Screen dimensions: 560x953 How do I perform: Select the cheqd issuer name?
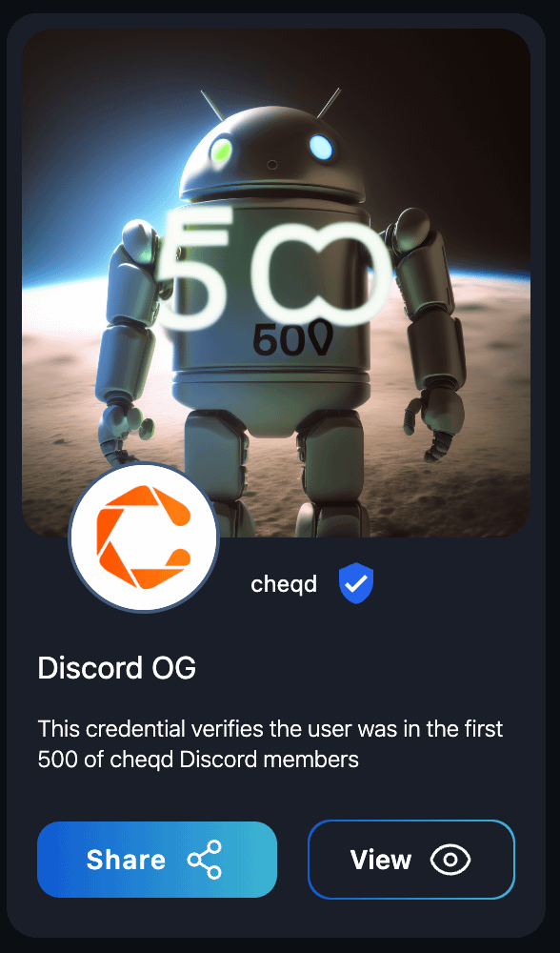click(x=284, y=584)
